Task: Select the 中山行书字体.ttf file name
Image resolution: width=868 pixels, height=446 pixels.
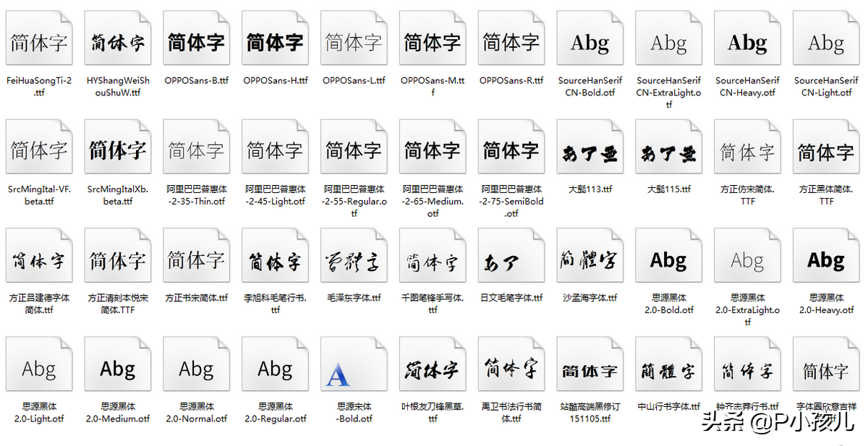Action: [x=669, y=407]
